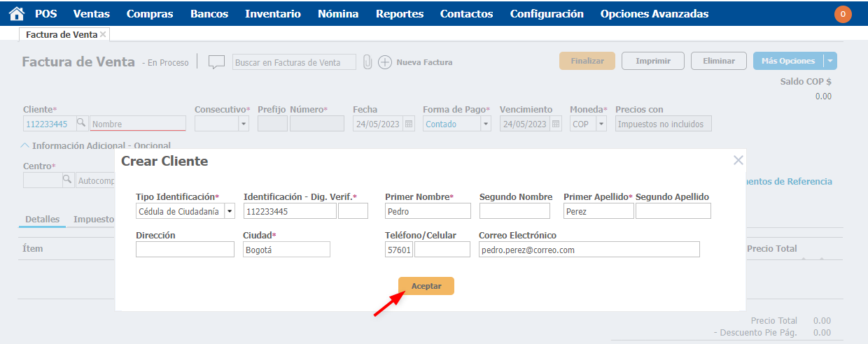Click the plus icon for Nueva Factura
This screenshot has height=344, width=868.
385,62
